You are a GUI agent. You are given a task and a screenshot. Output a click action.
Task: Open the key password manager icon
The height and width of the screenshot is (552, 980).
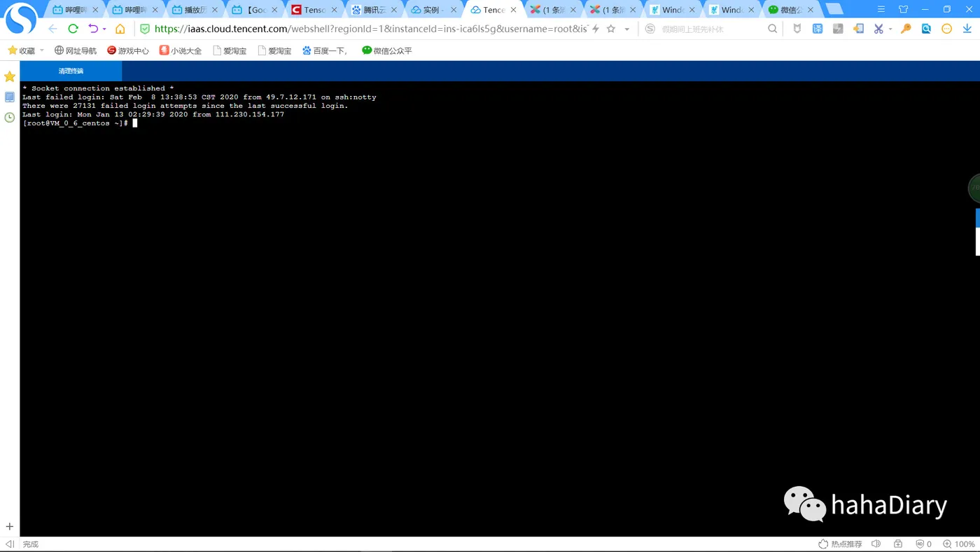[906, 29]
